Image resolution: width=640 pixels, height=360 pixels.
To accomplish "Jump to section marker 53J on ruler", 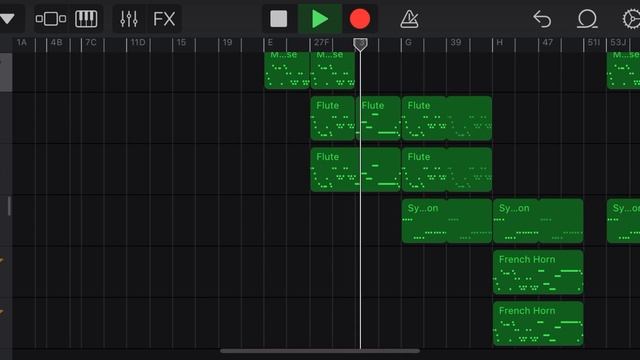I will (618, 42).
